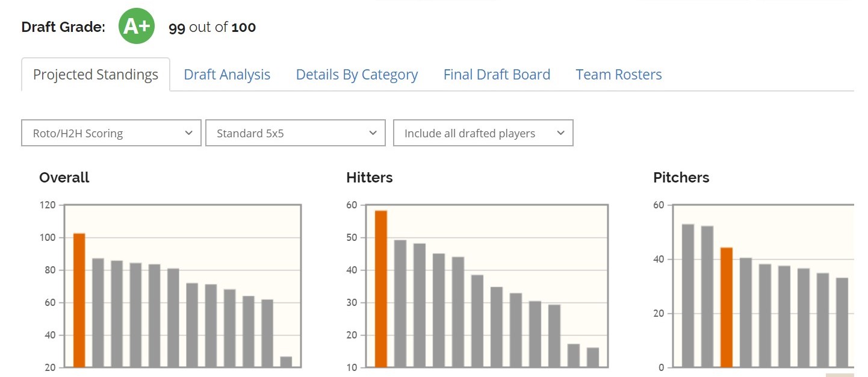Screen dimensions: 868x377
Task: Click the orange bar in Pitchers chart
Action: point(727,307)
